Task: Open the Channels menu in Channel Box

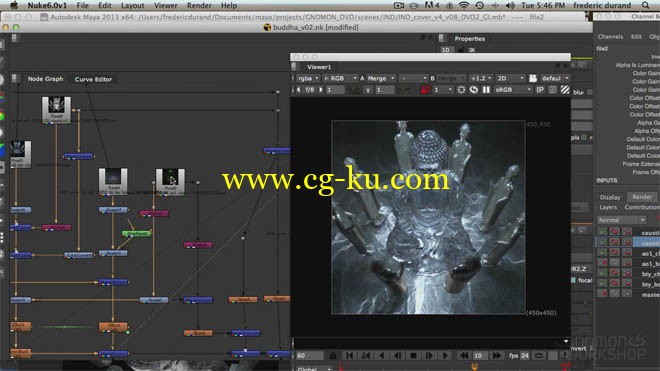Action: click(x=610, y=37)
